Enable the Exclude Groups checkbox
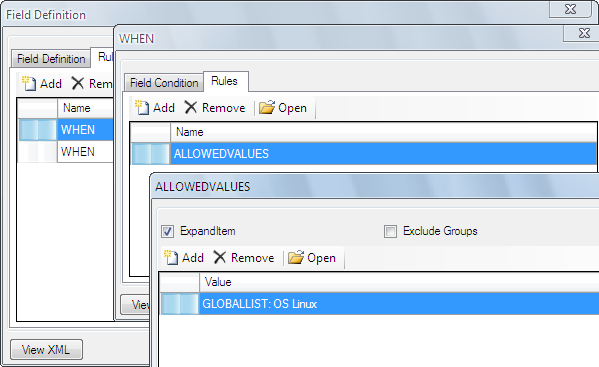 390,231
